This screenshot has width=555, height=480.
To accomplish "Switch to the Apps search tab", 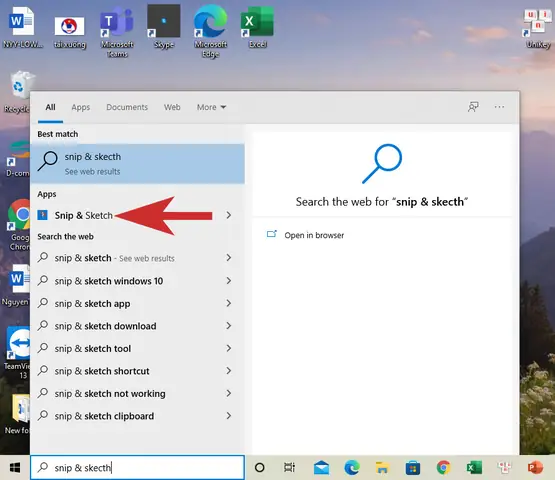I will click(80, 107).
